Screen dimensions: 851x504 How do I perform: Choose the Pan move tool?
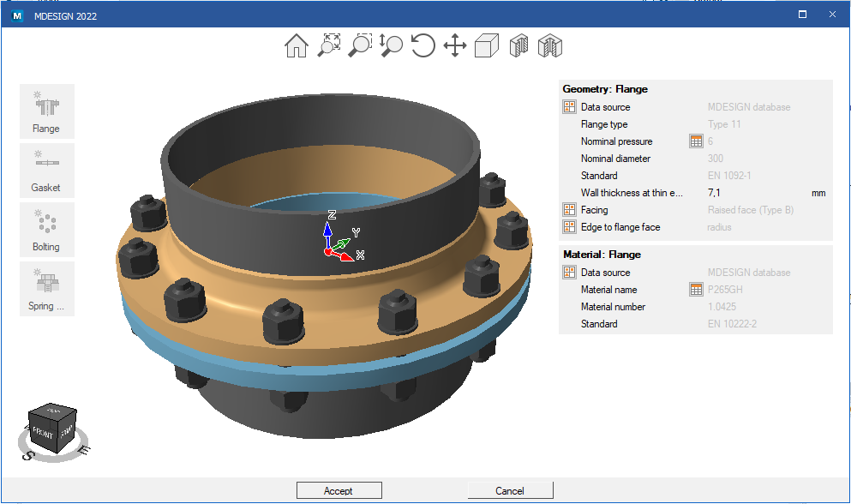click(455, 45)
